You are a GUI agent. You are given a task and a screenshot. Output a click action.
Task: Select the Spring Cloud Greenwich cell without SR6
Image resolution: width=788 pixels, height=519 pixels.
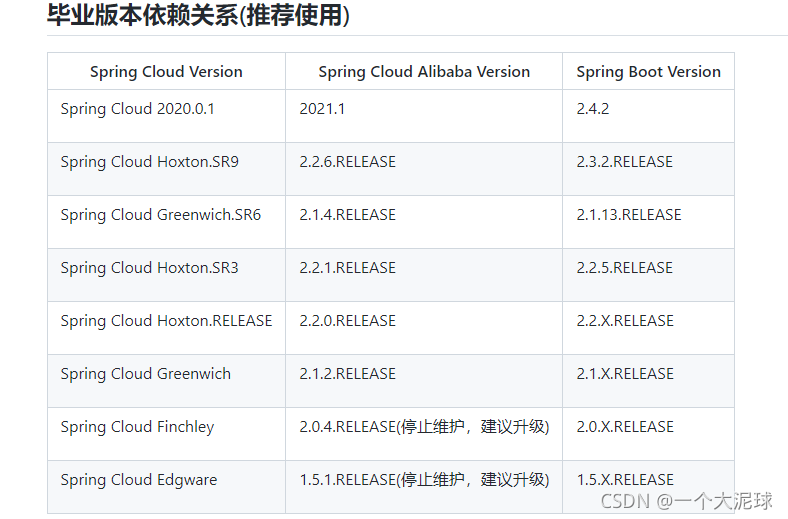click(x=166, y=381)
